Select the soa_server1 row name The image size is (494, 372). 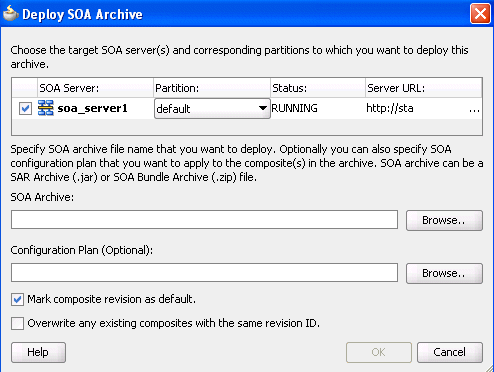[92, 108]
